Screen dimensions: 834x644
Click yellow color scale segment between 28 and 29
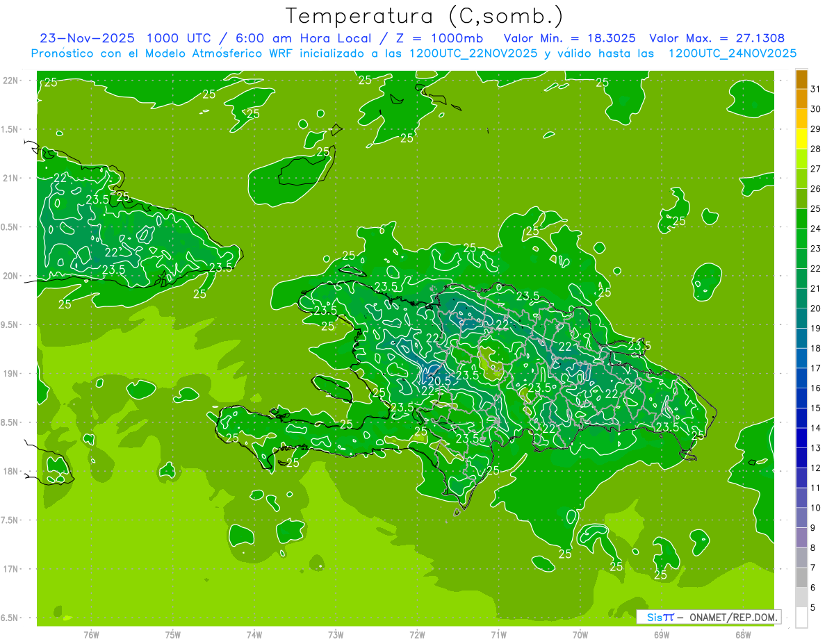coord(801,139)
